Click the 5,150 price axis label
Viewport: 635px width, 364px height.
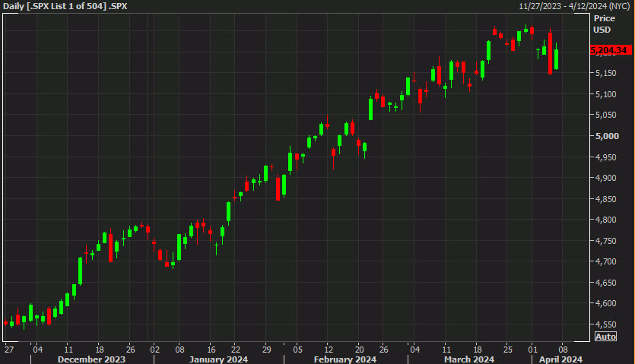[x=606, y=73]
